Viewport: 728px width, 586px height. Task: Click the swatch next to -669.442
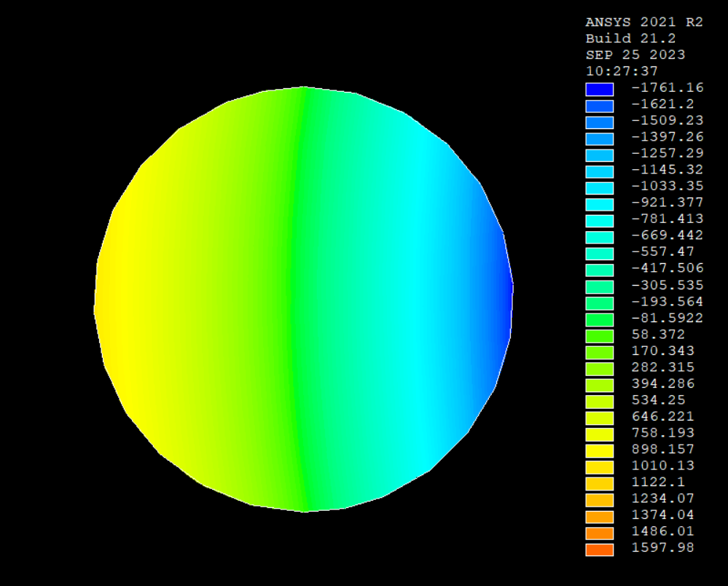(x=600, y=237)
